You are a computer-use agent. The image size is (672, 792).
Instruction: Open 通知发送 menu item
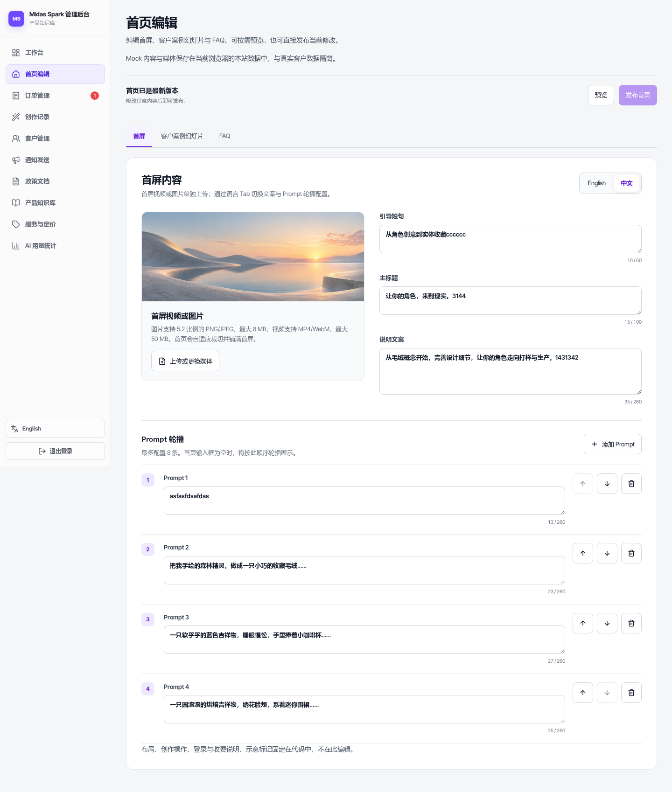55,160
